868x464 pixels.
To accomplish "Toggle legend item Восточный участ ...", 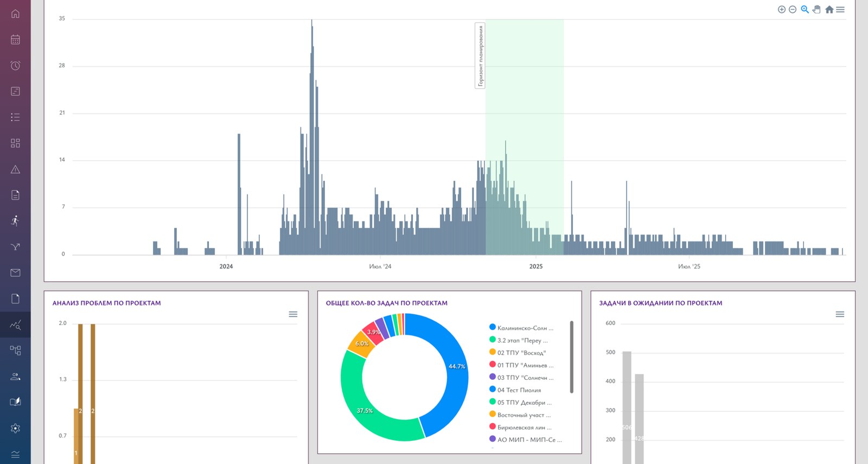I will click(x=520, y=415).
